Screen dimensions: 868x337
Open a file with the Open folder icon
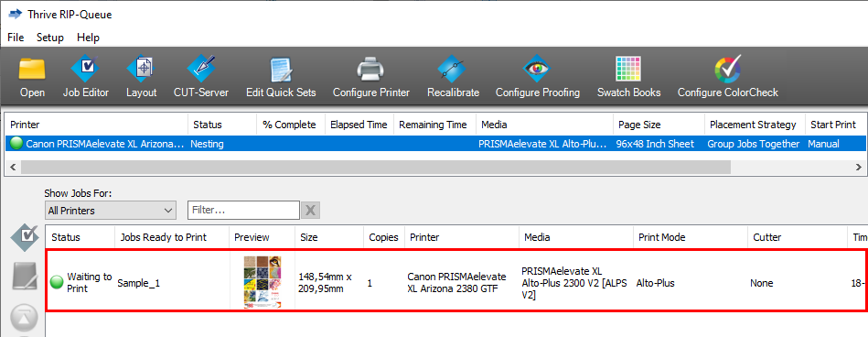pyautogui.click(x=32, y=77)
